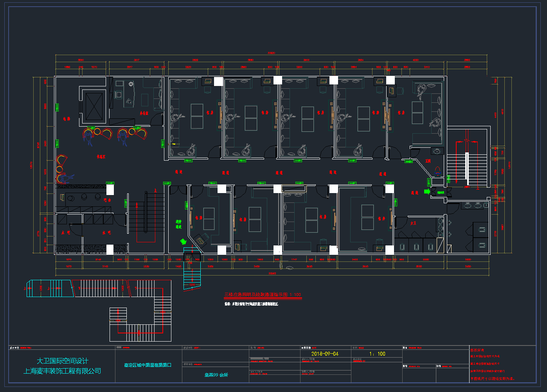
Task: Click the red drawing title above the double underline
Action: pos(262,295)
